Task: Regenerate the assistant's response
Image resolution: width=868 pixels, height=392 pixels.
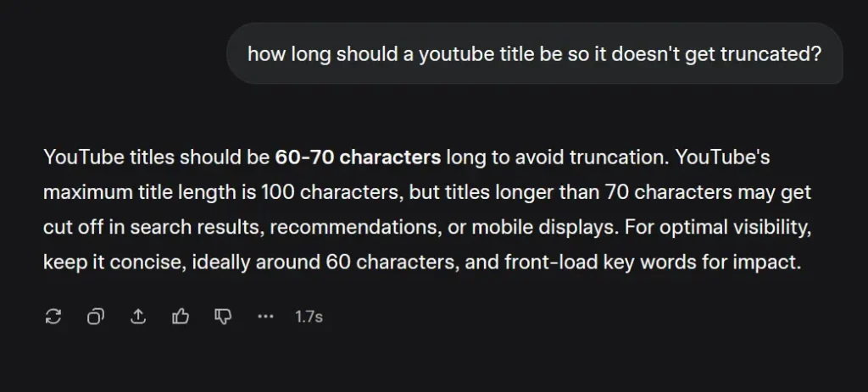Action: pyautogui.click(x=53, y=317)
